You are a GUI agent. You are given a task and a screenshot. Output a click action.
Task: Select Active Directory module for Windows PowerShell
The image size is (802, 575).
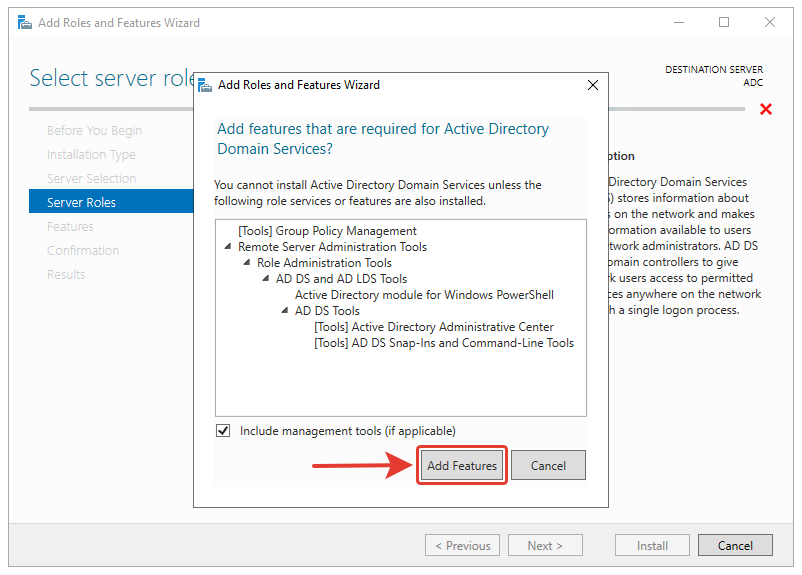click(x=424, y=295)
